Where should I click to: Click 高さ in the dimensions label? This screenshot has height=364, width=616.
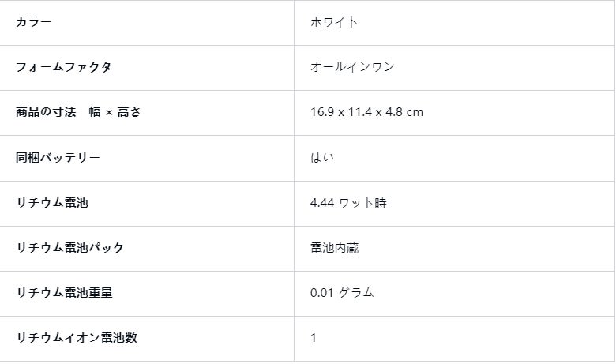point(129,112)
